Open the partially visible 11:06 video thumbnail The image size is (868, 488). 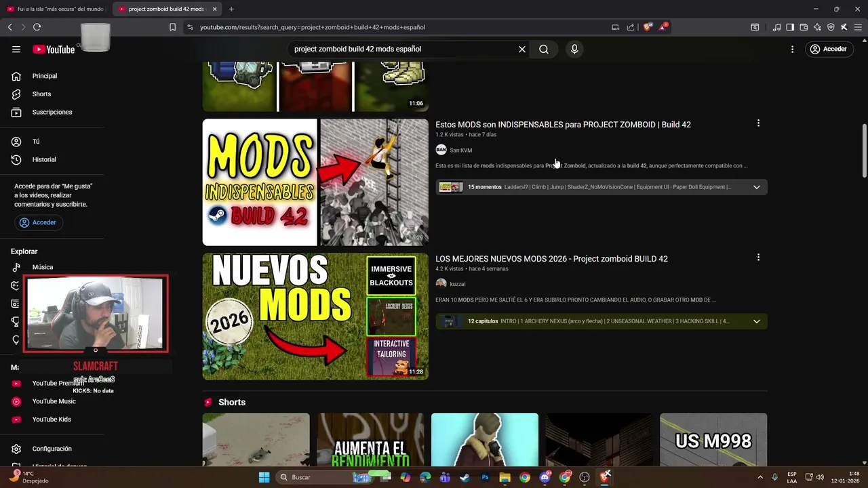click(x=315, y=86)
